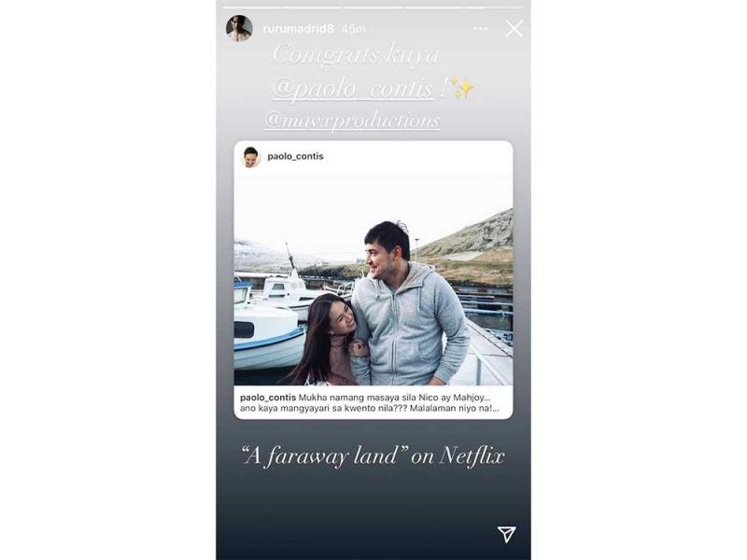The height and width of the screenshot is (560, 747).
Task: Jump to the third story progress segment
Action: 373,7
